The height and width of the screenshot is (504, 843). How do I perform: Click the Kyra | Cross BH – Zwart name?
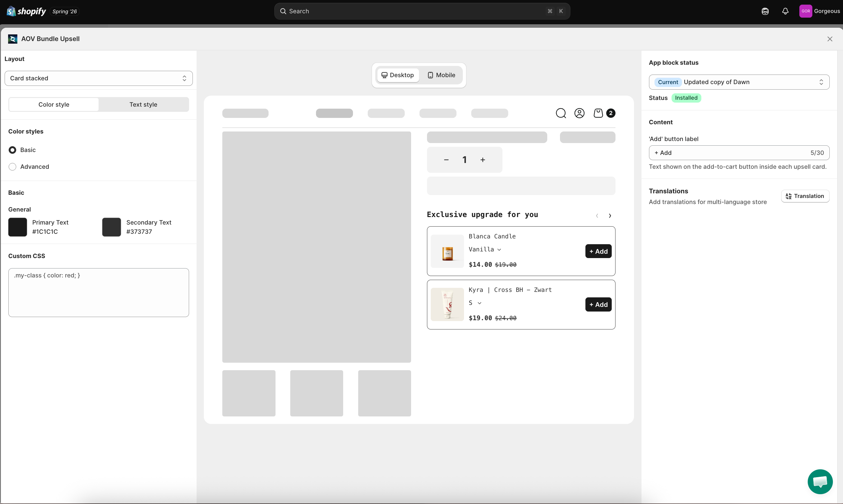coord(510,290)
